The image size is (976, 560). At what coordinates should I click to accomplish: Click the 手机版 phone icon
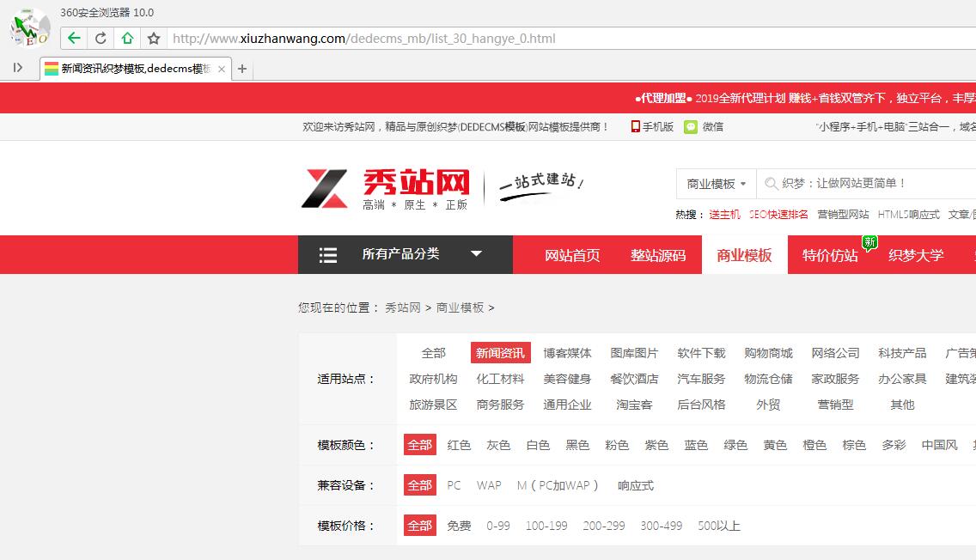(x=635, y=126)
